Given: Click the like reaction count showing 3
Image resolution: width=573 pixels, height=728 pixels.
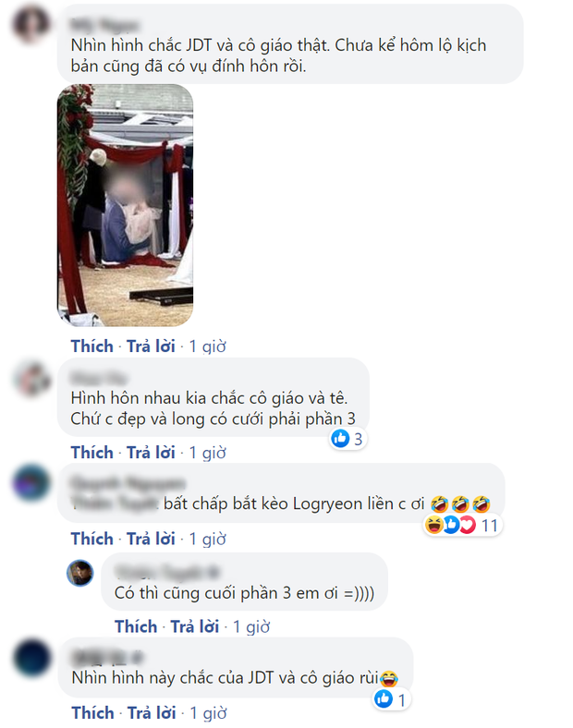Looking at the screenshot, I should [x=348, y=439].
